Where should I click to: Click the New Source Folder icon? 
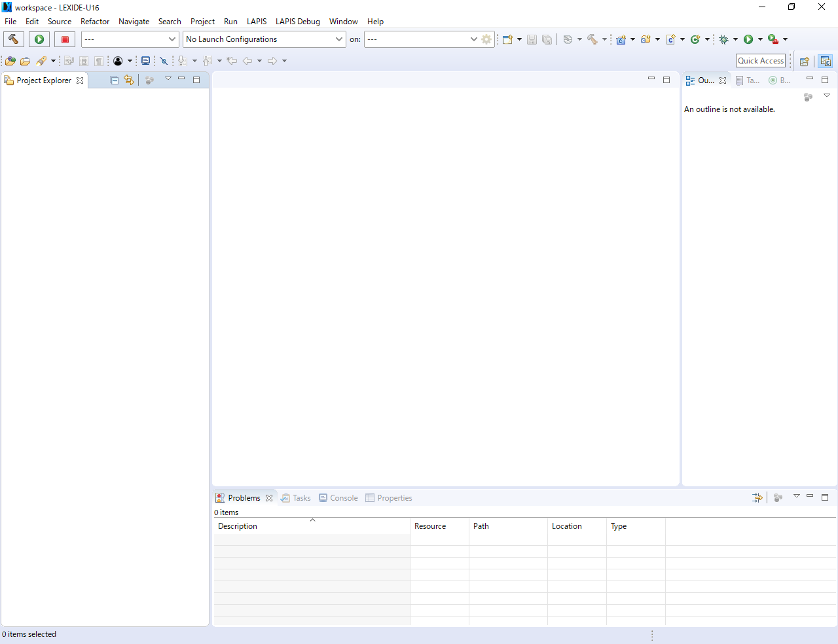[x=646, y=39]
